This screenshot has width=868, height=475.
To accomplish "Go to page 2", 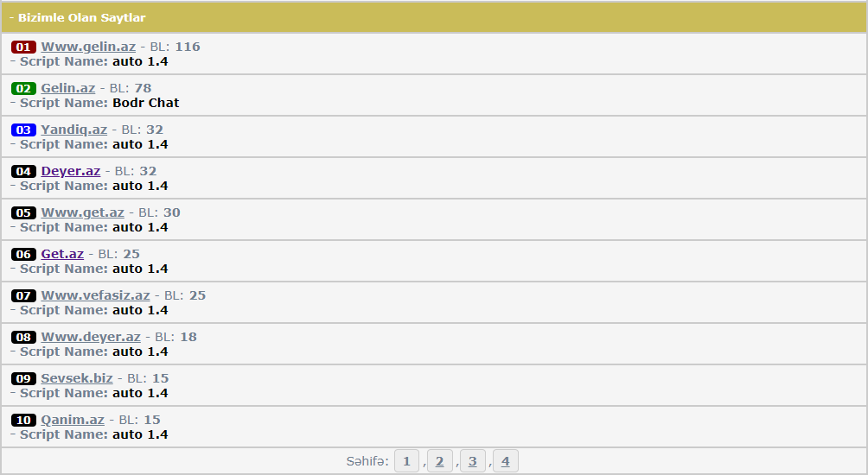I will pyautogui.click(x=439, y=461).
